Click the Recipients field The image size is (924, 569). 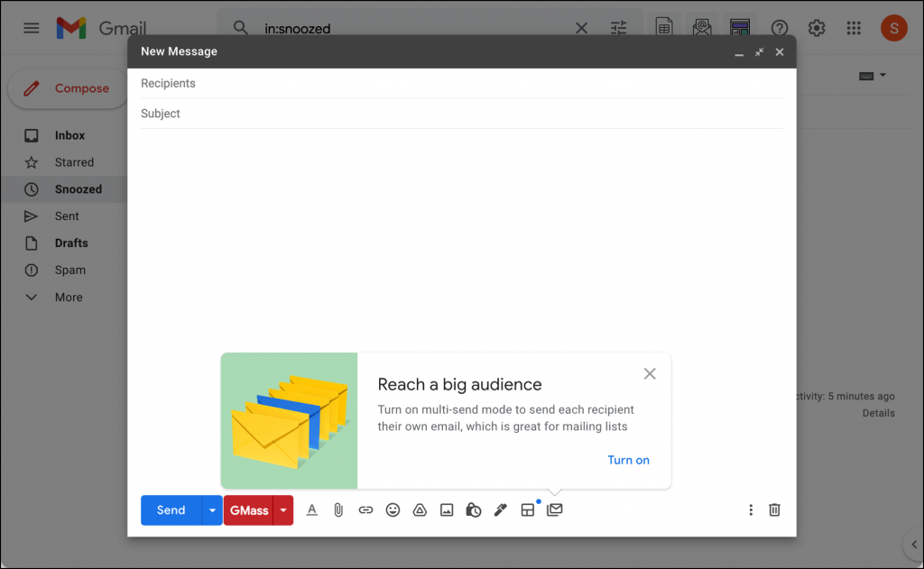click(x=461, y=83)
